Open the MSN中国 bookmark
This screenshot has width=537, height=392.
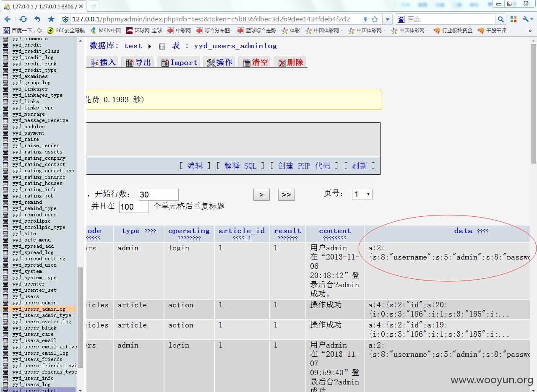click(105, 31)
